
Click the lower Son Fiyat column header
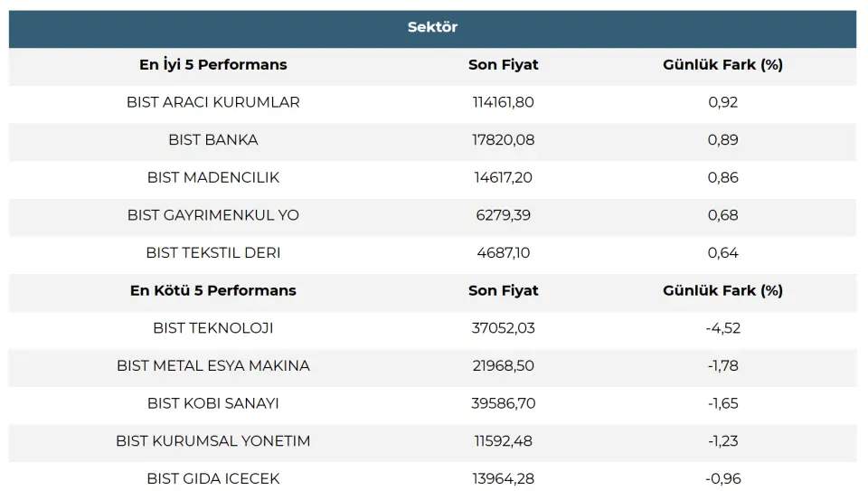(x=503, y=290)
